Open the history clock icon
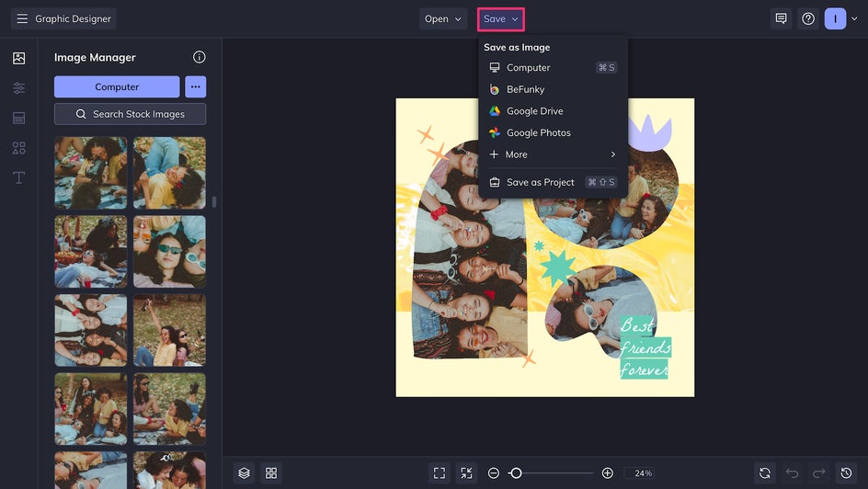The image size is (868, 489). [847, 473]
